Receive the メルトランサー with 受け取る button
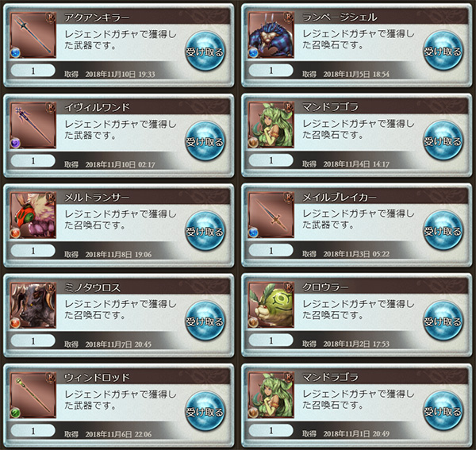The image size is (476, 450). pyautogui.click(x=205, y=231)
